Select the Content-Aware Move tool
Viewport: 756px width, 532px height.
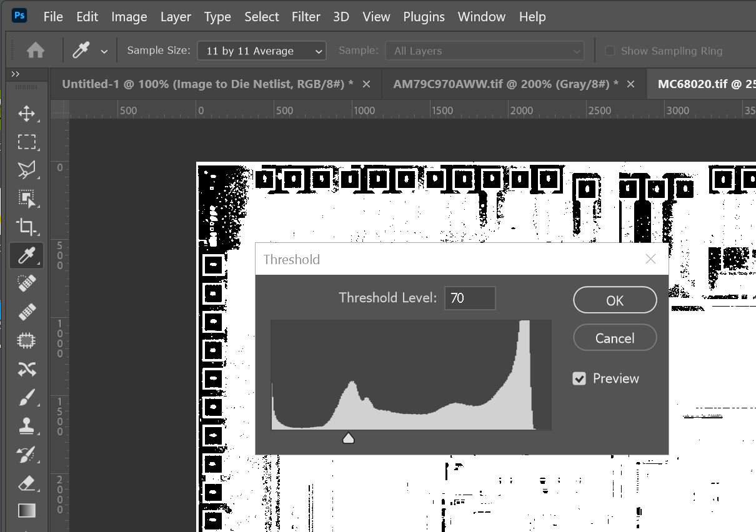pyautogui.click(x=26, y=369)
